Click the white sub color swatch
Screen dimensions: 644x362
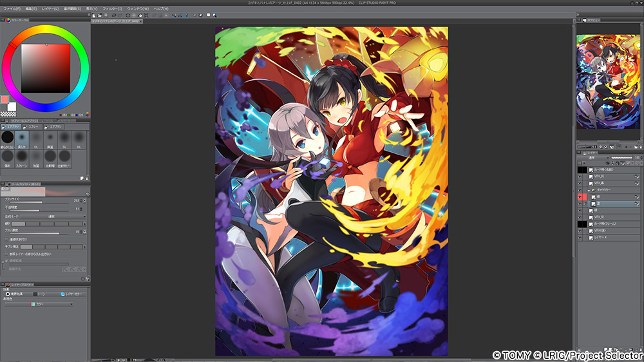[12, 107]
